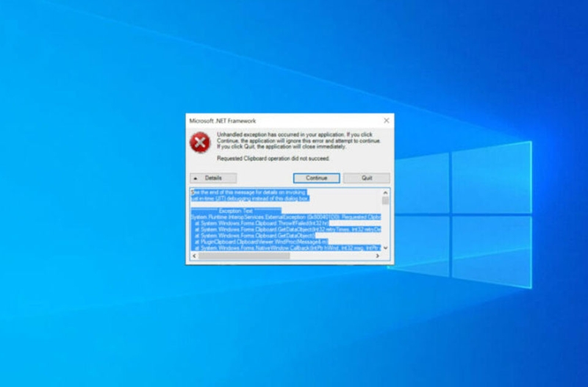Click the PluginClipboard.ClipboardViewer.WndProc line

tap(262, 242)
